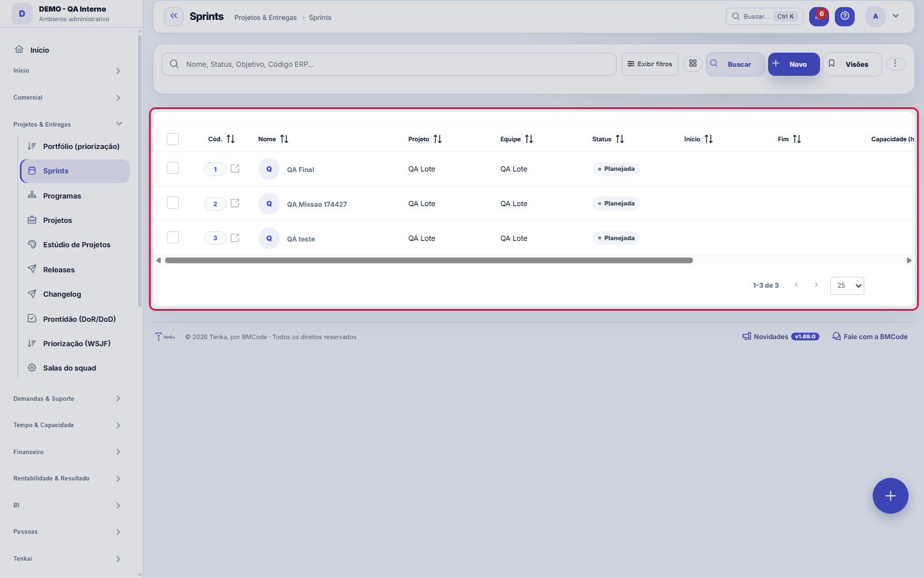Open the Programas sidebar item
924x578 pixels.
[75, 196]
